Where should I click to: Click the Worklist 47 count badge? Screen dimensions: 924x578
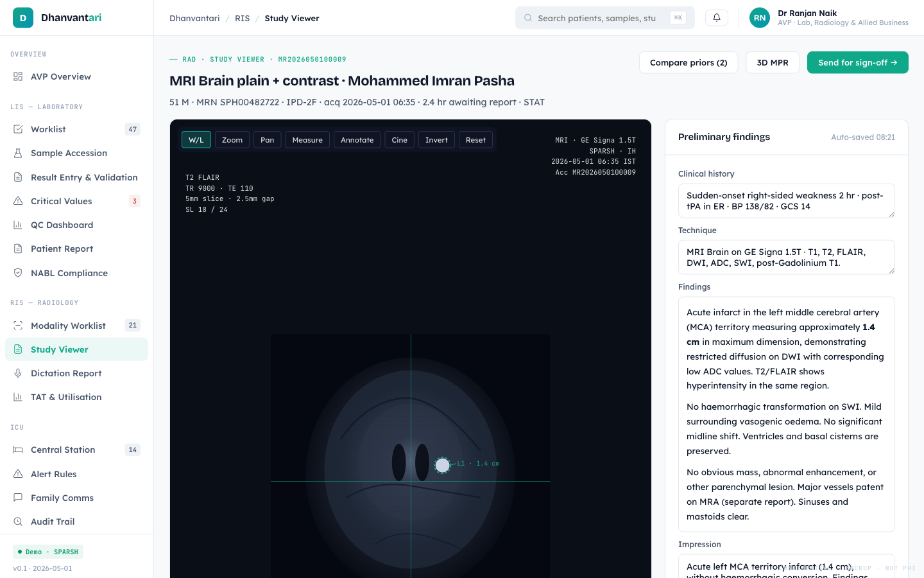[133, 129]
